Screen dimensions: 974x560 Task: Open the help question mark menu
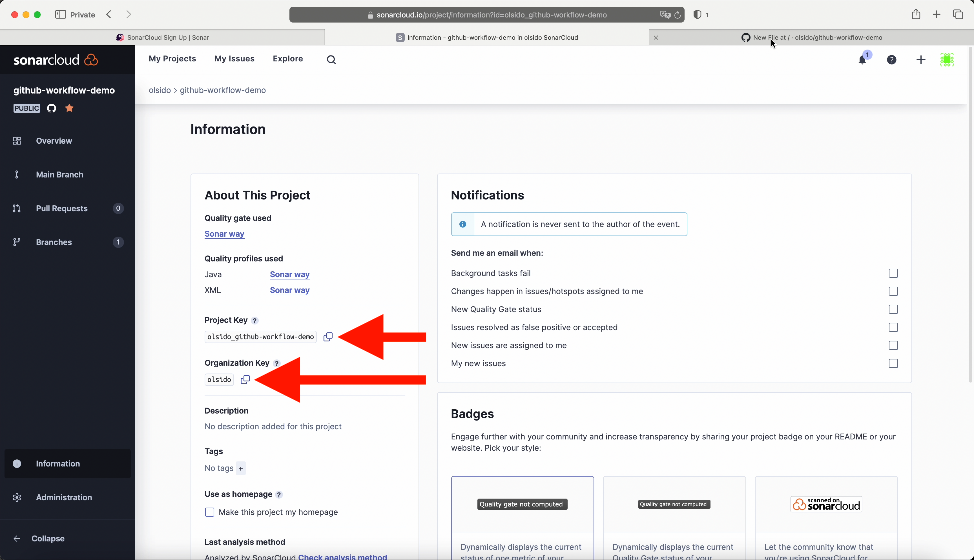click(x=892, y=60)
